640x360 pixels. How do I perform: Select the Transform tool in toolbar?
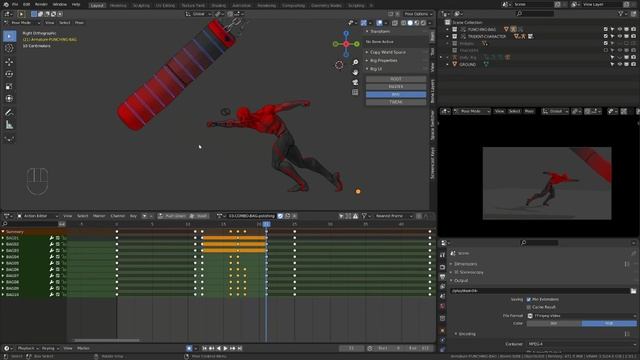[9, 99]
